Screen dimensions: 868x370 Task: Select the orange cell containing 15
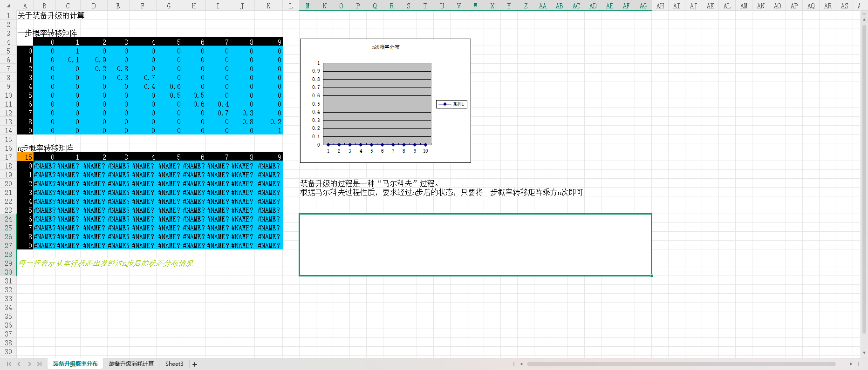pos(25,157)
